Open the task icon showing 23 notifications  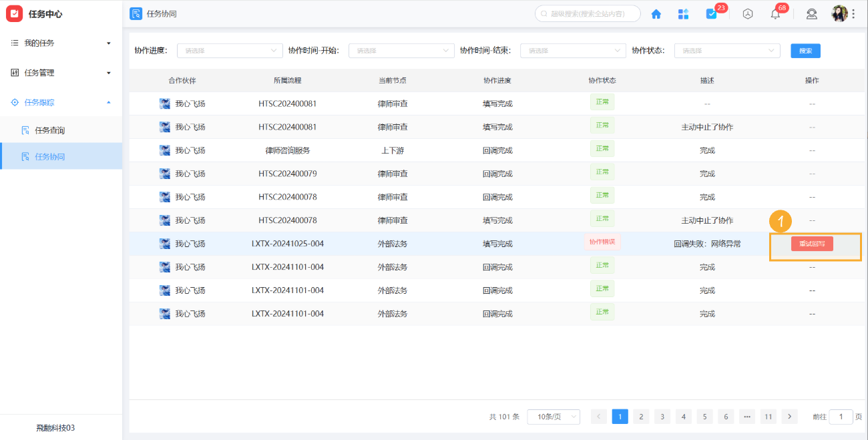710,13
